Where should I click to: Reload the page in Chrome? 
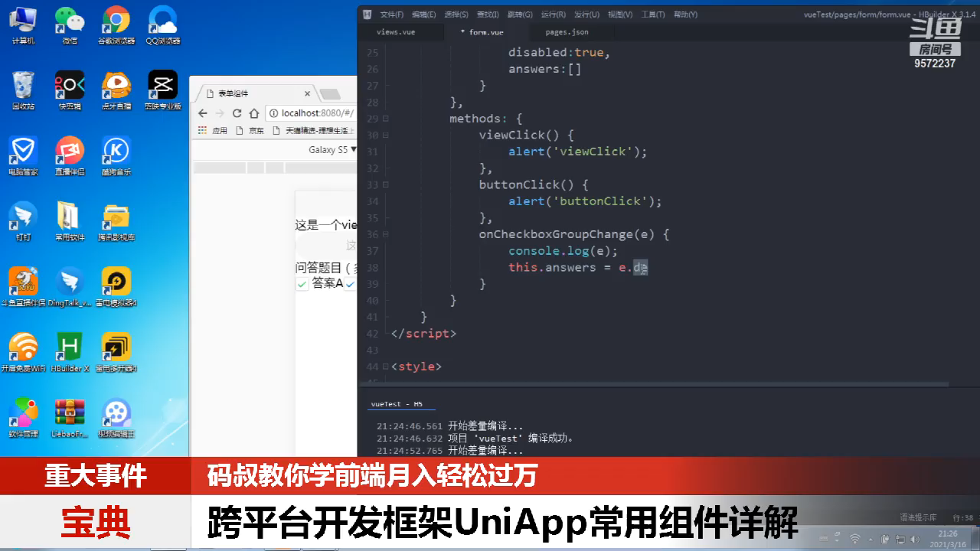(237, 113)
